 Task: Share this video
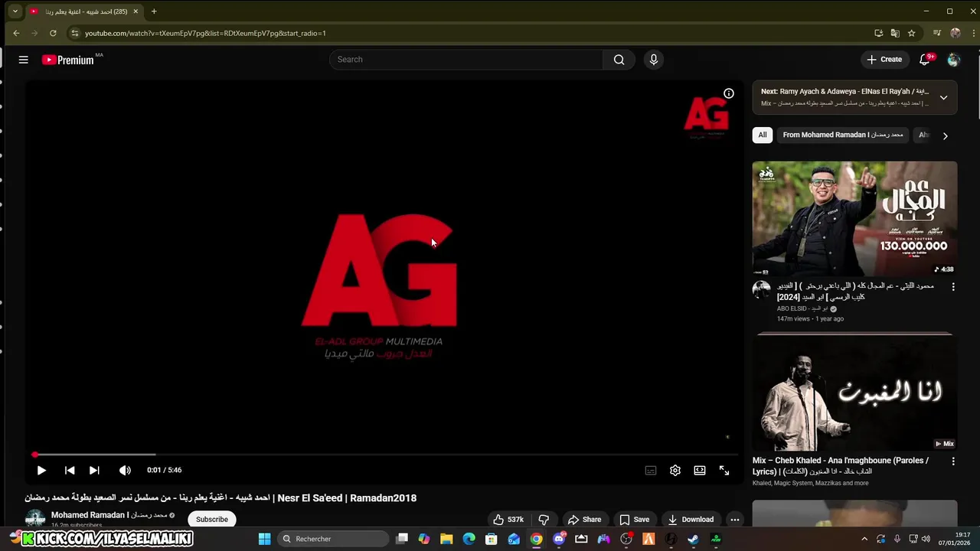584,520
